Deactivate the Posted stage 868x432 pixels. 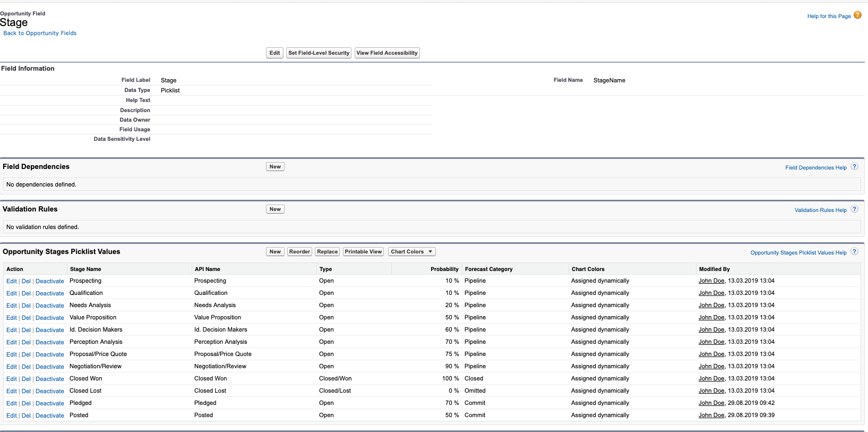(x=50, y=416)
